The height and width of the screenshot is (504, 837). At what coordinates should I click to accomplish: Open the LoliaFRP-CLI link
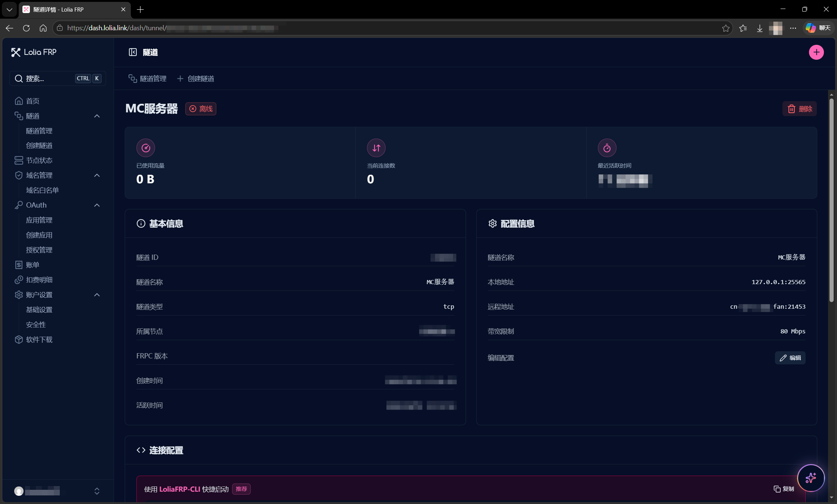pyautogui.click(x=180, y=489)
